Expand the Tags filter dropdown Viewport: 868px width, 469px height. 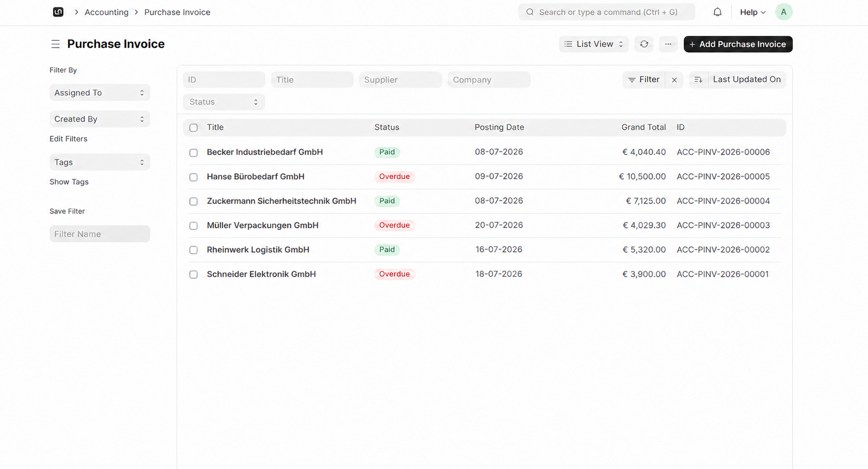tap(100, 162)
